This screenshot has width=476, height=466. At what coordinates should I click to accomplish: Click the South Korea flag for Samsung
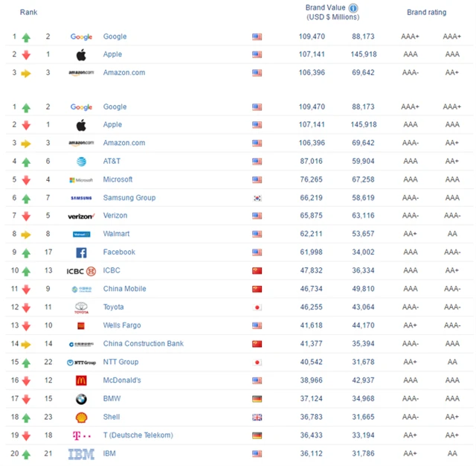coord(257,198)
